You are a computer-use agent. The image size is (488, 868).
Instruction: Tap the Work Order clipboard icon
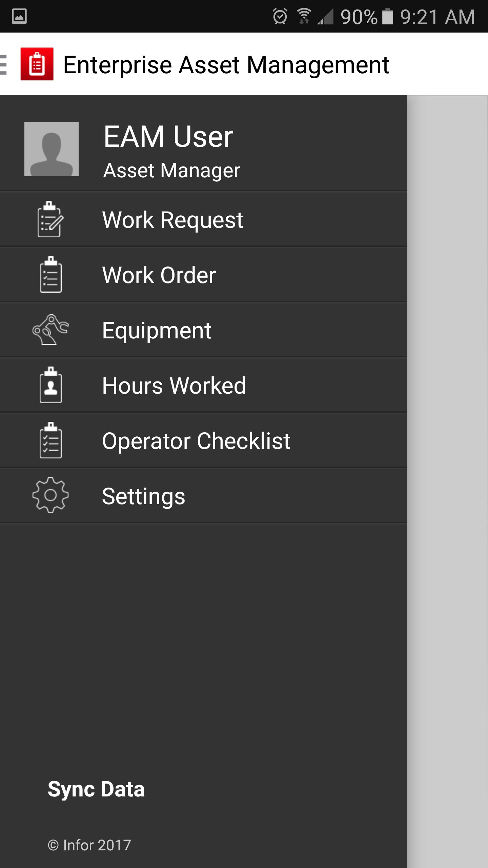(x=50, y=274)
